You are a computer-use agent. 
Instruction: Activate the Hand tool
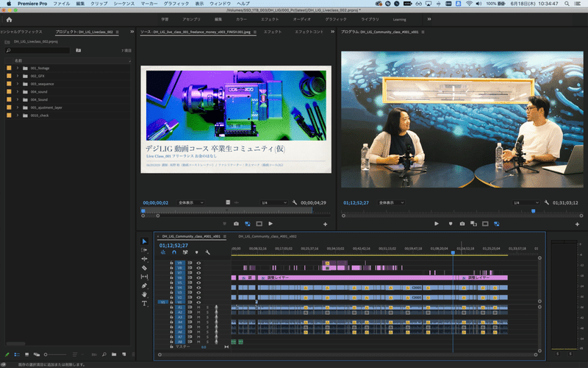tap(144, 294)
